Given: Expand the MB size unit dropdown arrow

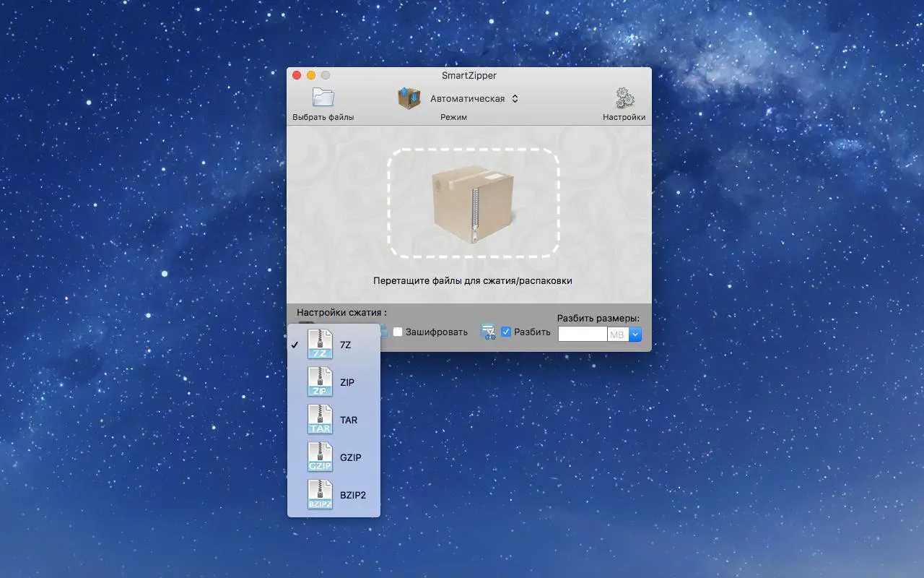Looking at the screenshot, I should point(635,335).
